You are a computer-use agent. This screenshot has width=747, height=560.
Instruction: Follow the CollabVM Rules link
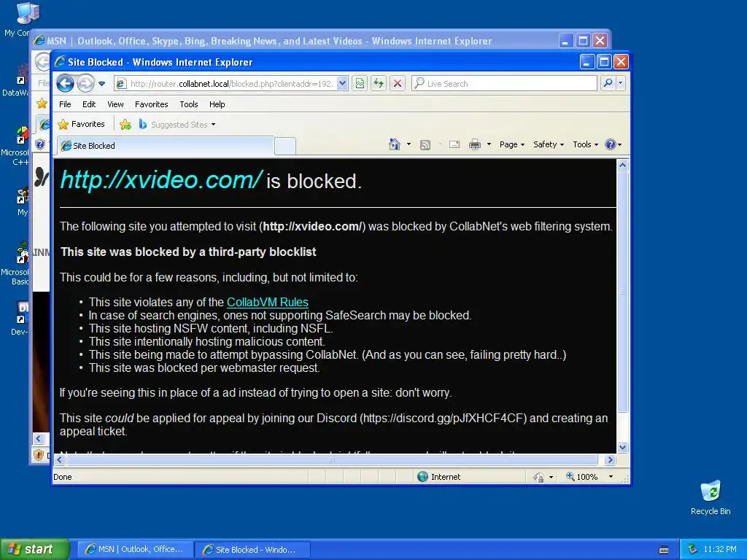click(267, 303)
